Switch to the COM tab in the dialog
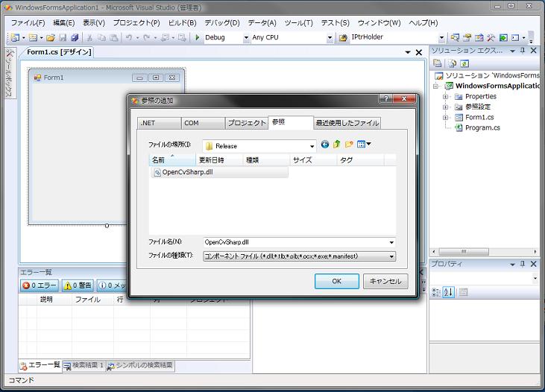545x392 pixels. click(x=203, y=123)
